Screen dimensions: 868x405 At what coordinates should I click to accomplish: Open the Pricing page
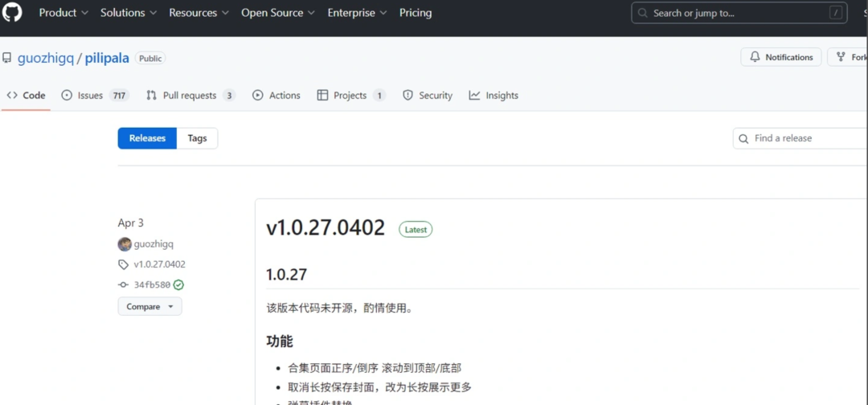pyautogui.click(x=416, y=13)
